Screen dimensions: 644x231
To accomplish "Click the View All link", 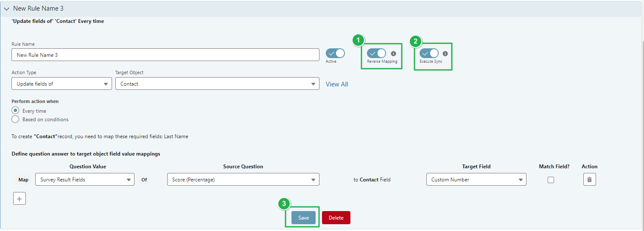I will [336, 84].
